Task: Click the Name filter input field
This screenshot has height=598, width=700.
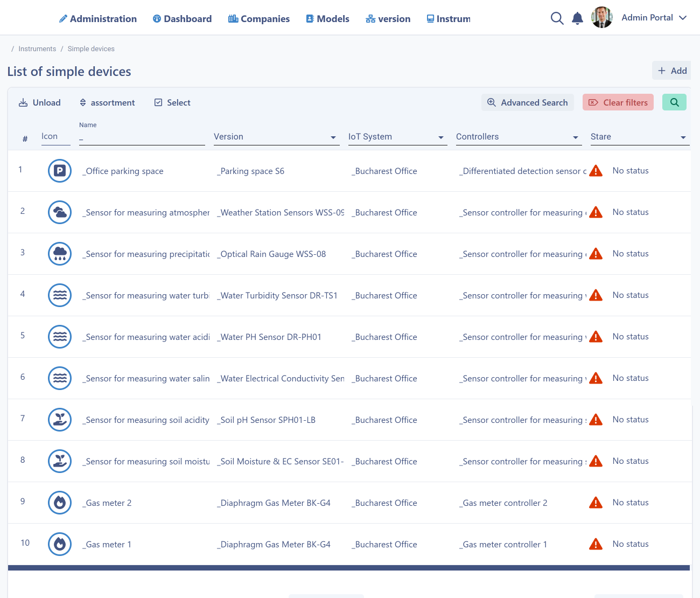Action: [x=142, y=138]
